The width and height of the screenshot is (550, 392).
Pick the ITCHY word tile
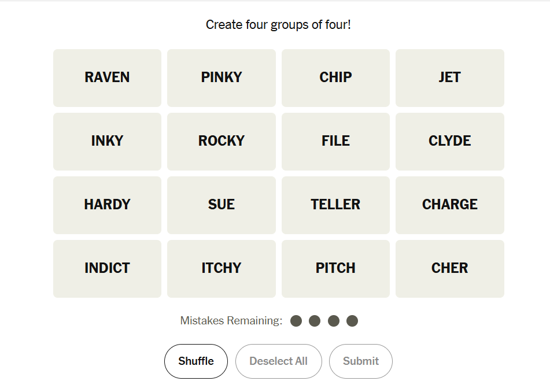222,269
